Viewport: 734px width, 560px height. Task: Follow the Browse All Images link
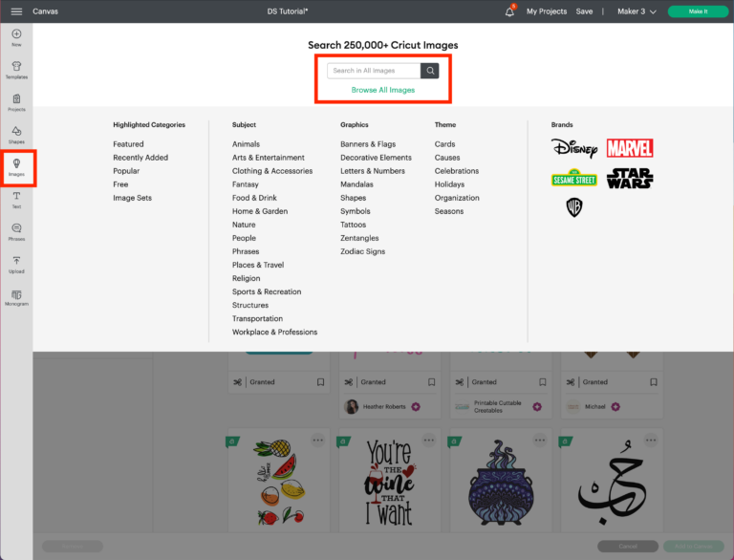click(x=382, y=90)
